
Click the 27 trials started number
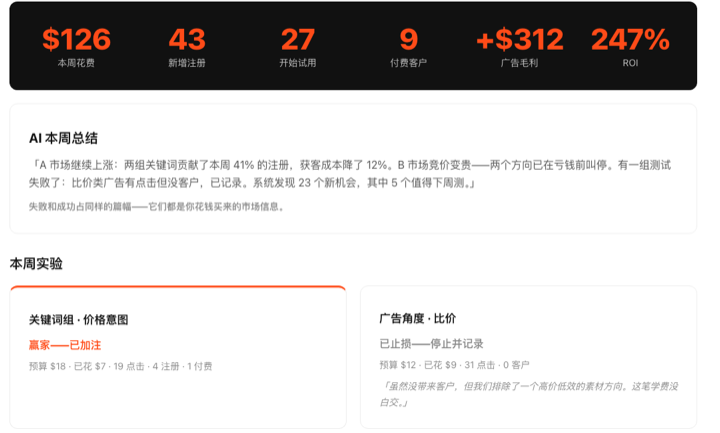coord(298,39)
